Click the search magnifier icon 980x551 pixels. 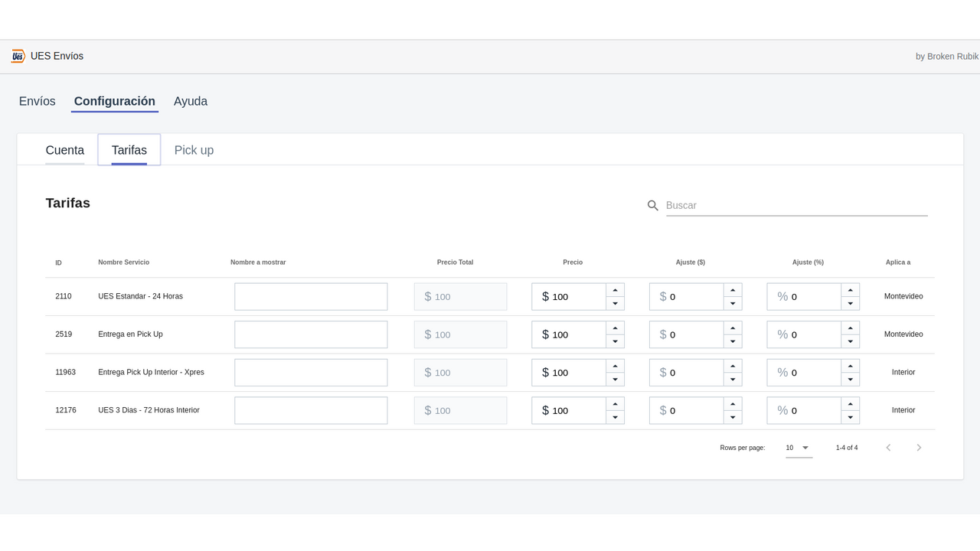(652, 205)
